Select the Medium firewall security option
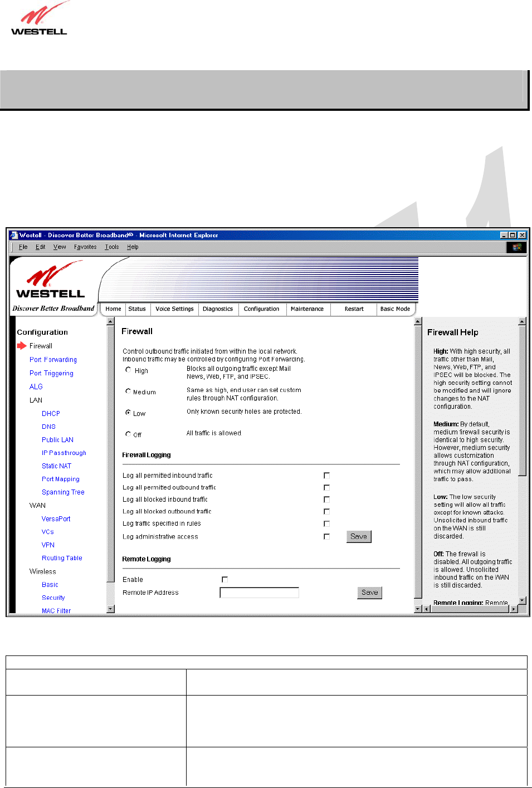 pyautogui.click(x=128, y=391)
